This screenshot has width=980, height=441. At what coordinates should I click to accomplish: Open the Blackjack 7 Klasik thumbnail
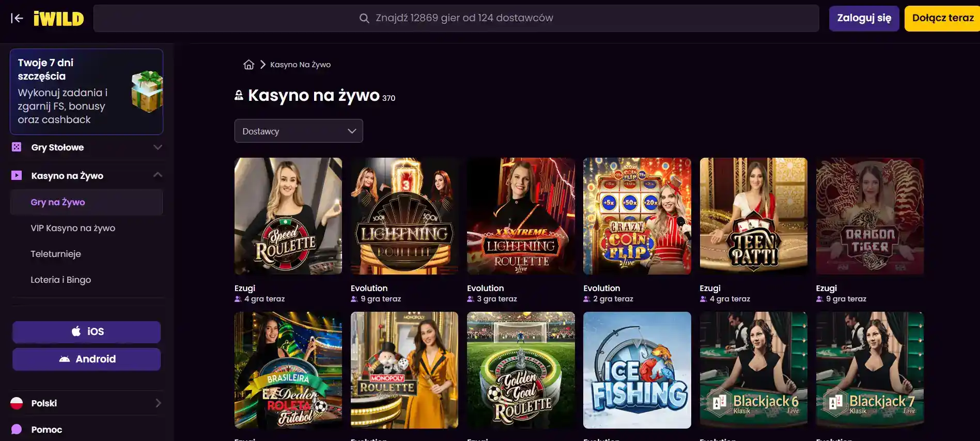pyautogui.click(x=870, y=370)
